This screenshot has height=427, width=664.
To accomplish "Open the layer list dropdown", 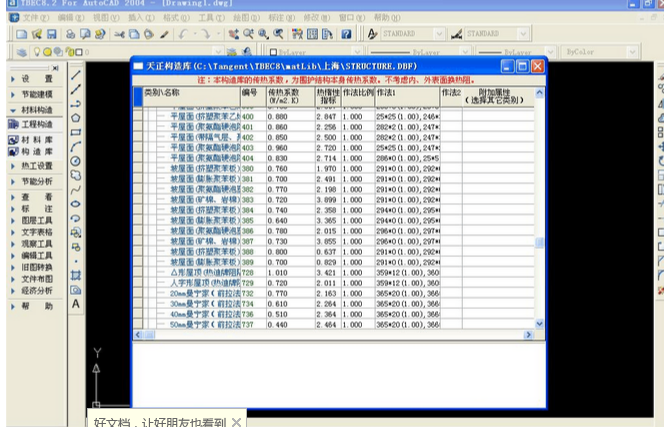I will click(x=217, y=52).
